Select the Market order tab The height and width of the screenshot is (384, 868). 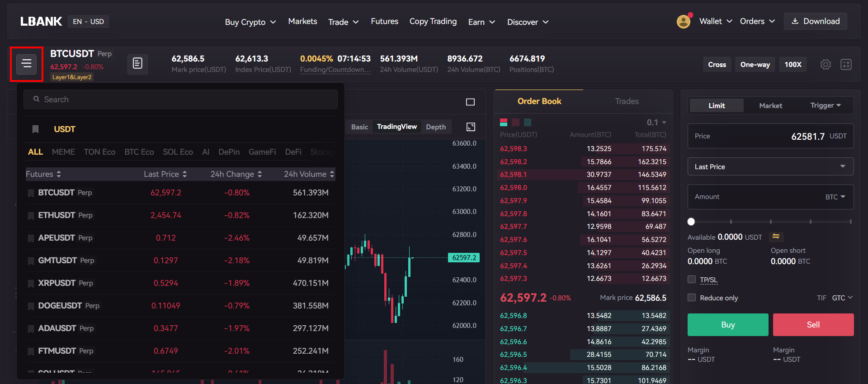770,105
